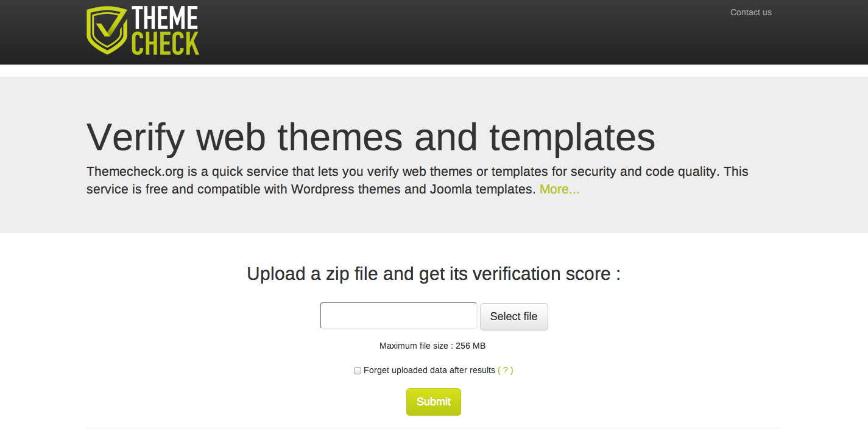The height and width of the screenshot is (440, 868).
Task: Click the white THEME word in logo
Action: pos(165,18)
